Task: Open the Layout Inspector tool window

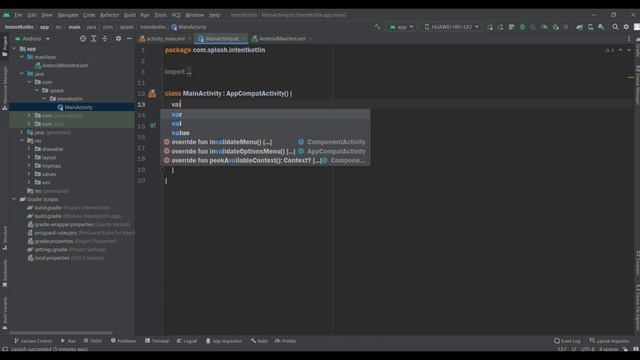Action: tap(609, 341)
